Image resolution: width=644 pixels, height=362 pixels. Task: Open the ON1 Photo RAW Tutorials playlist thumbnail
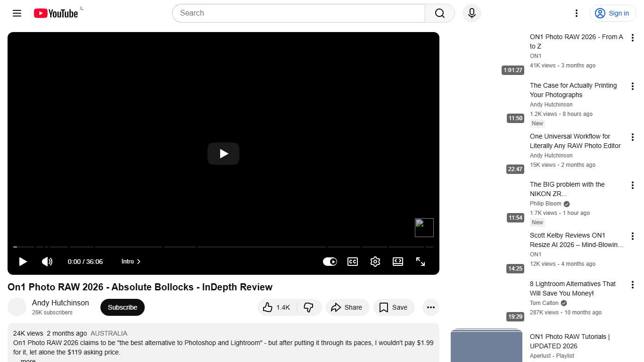486,346
